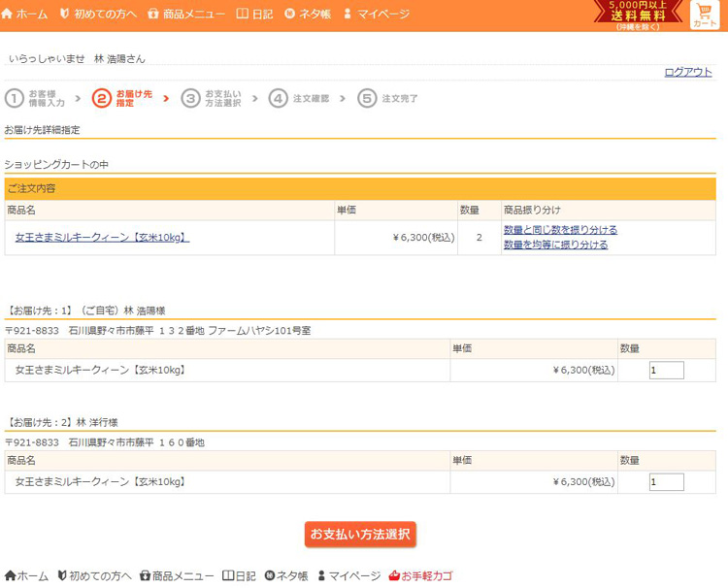Click the home icon in the top navigation
Screen dimensions: 728x588
pyautogui.click(x=7, y=14)
